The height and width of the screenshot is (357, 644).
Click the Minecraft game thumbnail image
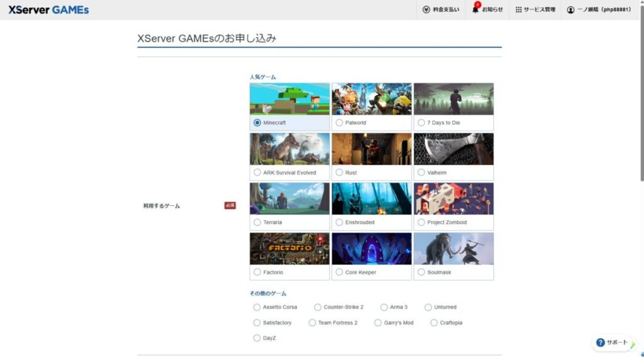[x=289, y=99]
